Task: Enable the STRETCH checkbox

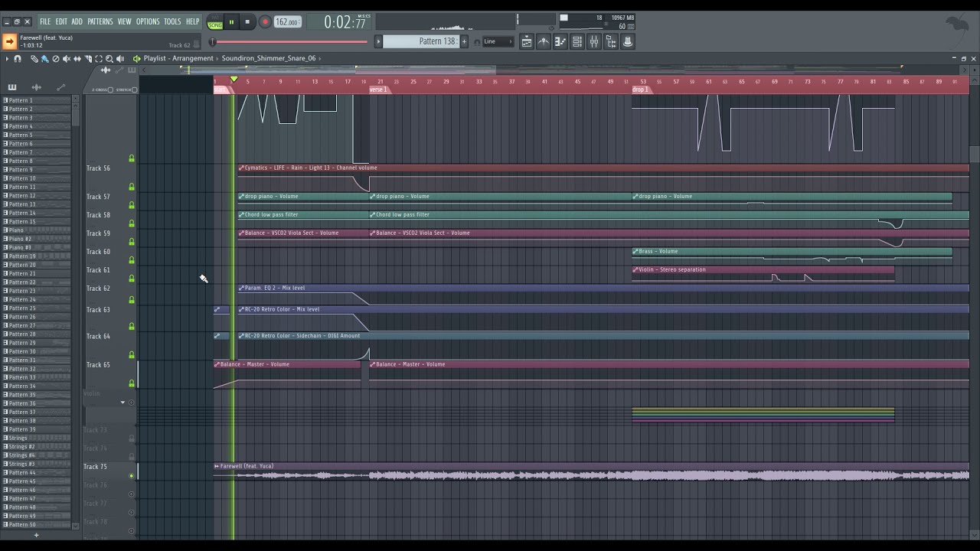Action: coord(135,90)
